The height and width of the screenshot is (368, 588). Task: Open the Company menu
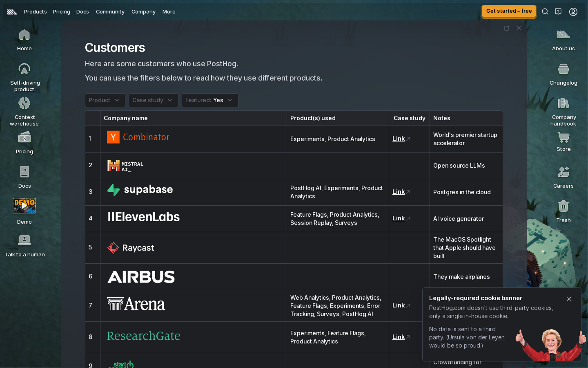tap(143, 11)
